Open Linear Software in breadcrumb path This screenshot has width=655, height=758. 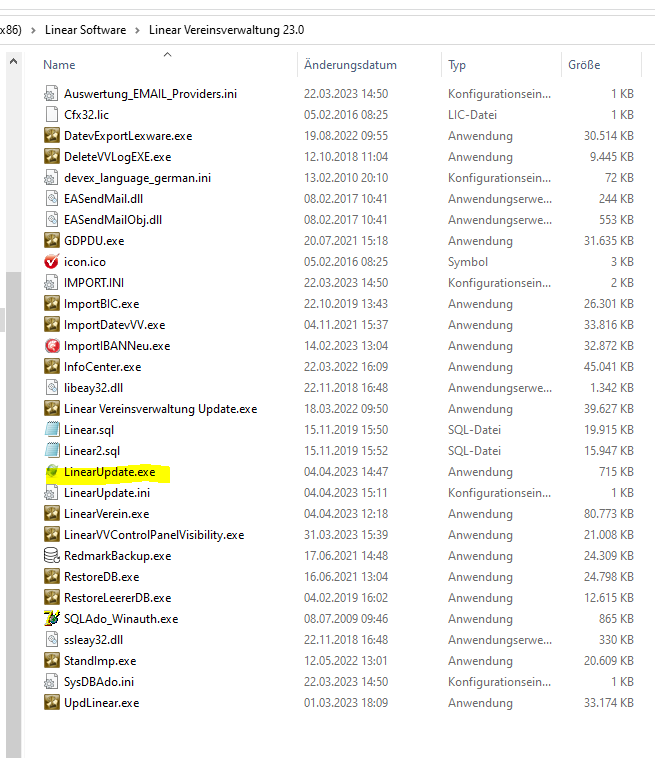pyautogui.click(x=86, y=30)
